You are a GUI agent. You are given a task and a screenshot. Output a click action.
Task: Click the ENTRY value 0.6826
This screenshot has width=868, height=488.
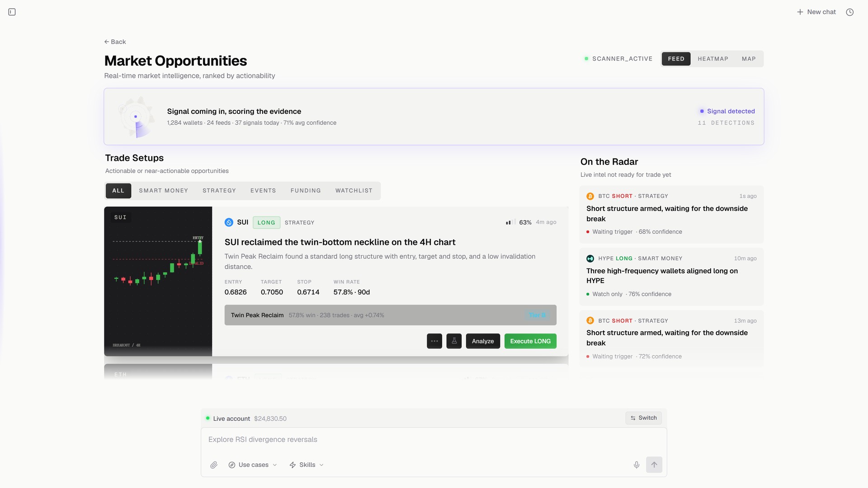point(236,292)
